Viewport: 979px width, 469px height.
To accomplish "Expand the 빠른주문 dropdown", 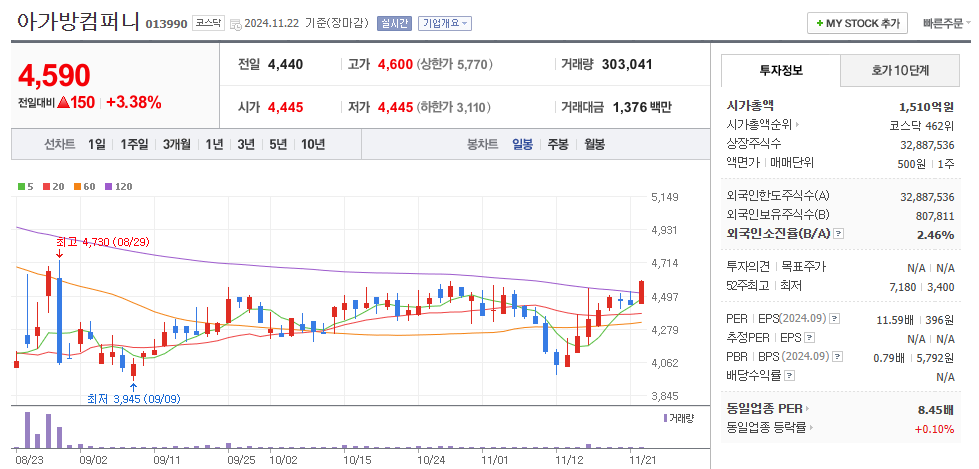I will tap(947, 24).
